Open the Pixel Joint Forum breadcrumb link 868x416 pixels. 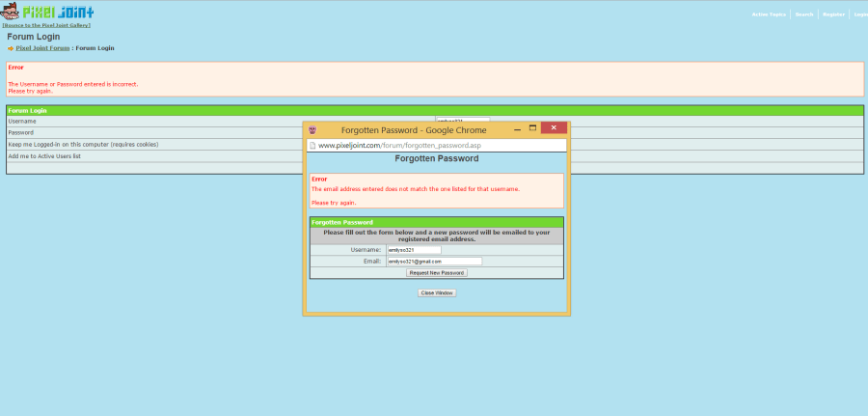click(x=42, y=47)
